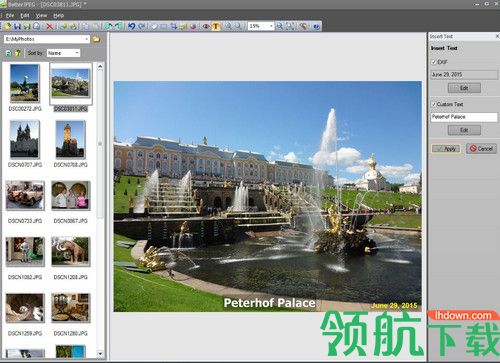
Task: Toggle the Insert Text 'T' tool
Action: pos(216,26)
